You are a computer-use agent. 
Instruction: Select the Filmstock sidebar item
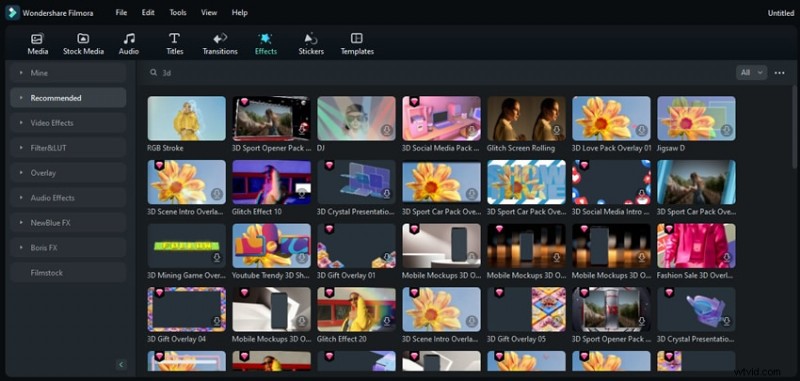68,273
